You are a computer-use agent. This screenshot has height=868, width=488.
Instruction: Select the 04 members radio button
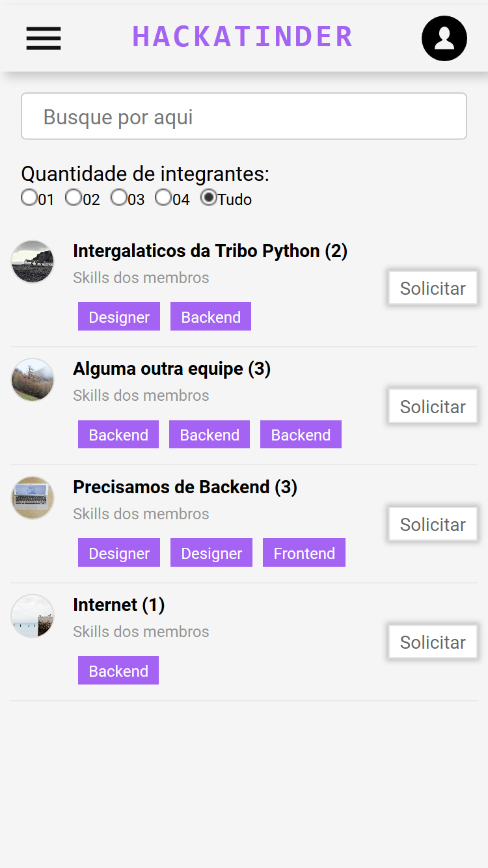(x=163, y=197)
